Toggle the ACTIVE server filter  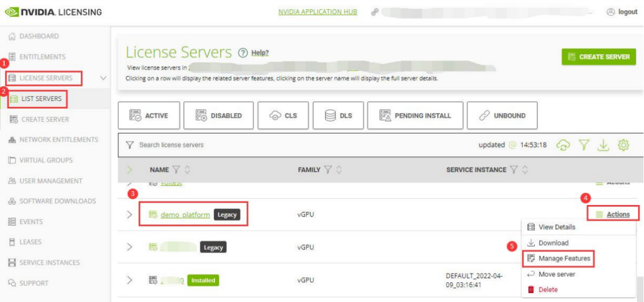(x=149, y=116)
